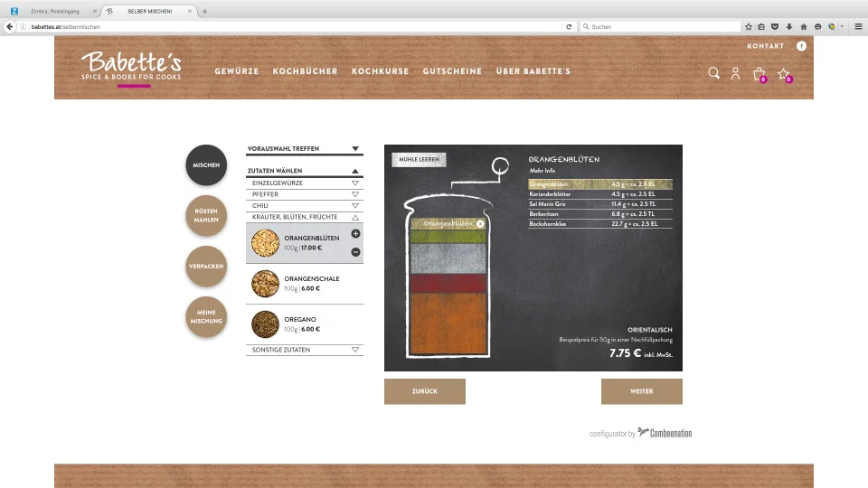Select the Meine Mischung step circle
This screenshot has height=488, width=868.
pos(206,316)
